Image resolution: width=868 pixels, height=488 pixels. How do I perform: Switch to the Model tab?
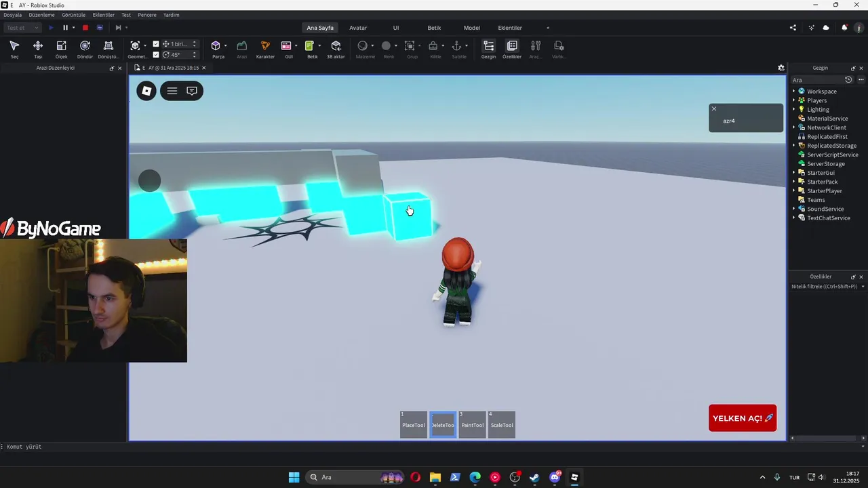(x=472, y=28)
